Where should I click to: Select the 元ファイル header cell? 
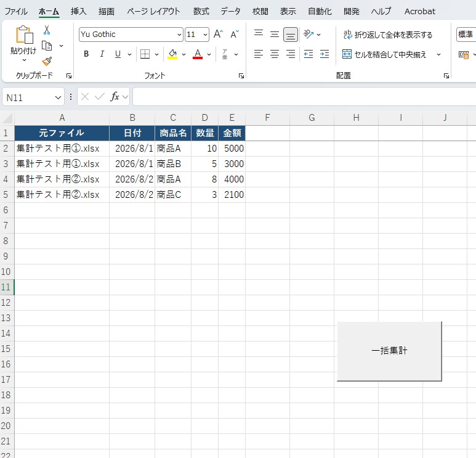62,133
